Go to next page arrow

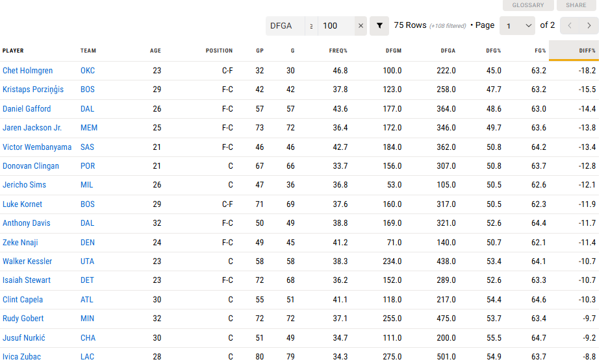[589, 26]
